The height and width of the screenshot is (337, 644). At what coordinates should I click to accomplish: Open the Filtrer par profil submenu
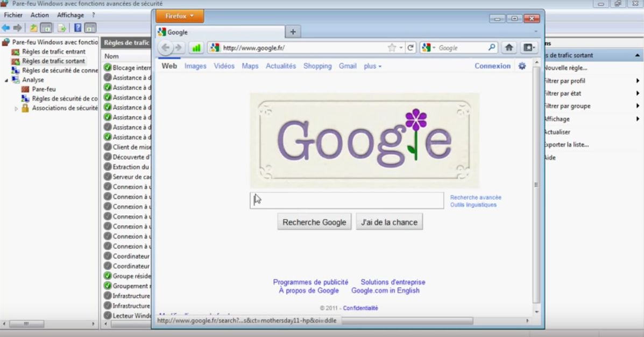592,81
